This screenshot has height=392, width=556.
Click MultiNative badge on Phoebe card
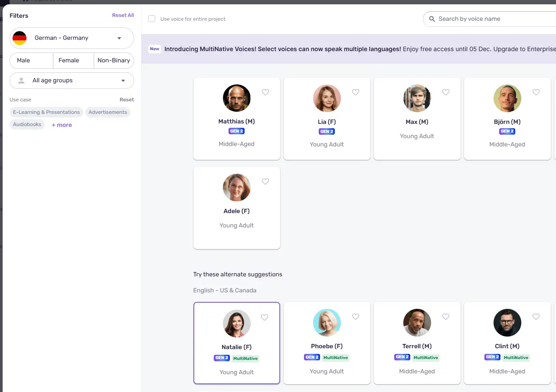tap(336, 357)
